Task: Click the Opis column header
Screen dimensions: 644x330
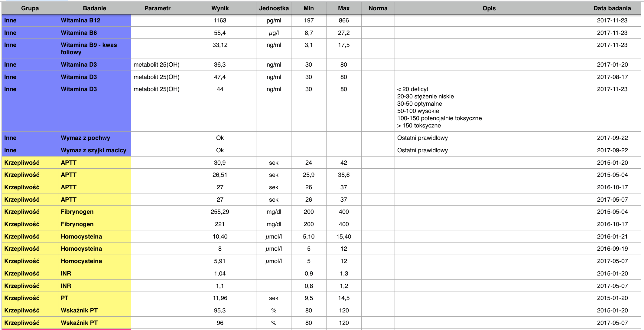Action: pyautogui.click(x=489, y=8)
